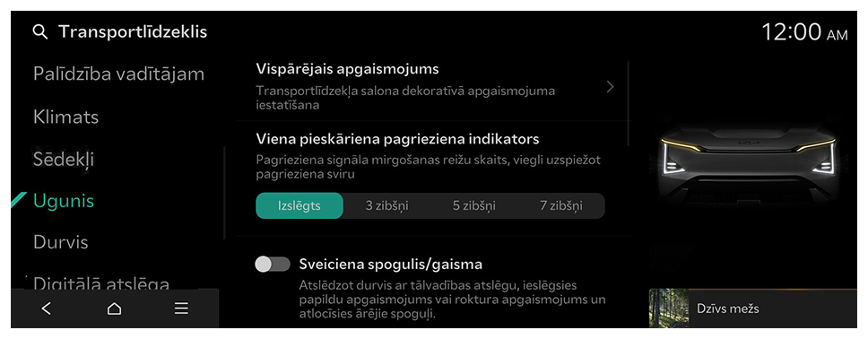Image resolution: width=868 pixels, height=339 pixels.
Task: Tap the Dzīvs mežs now-playing label
Action: click(728, 309)
